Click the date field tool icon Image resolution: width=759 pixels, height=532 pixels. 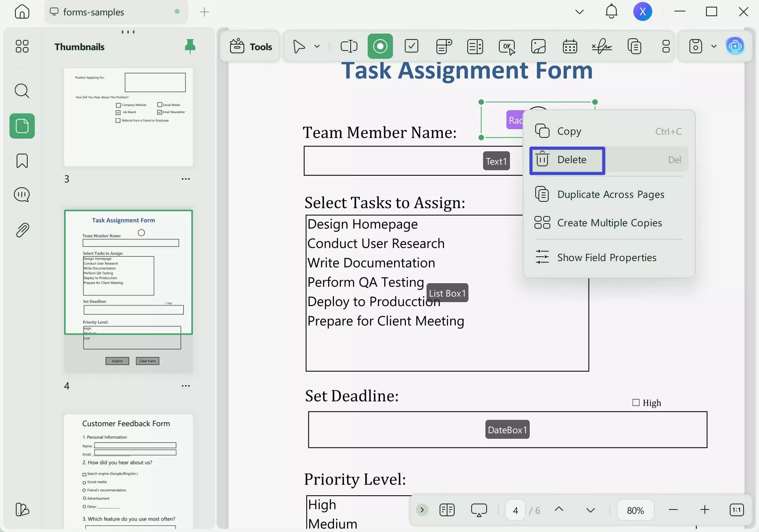(x=570, y=47)
